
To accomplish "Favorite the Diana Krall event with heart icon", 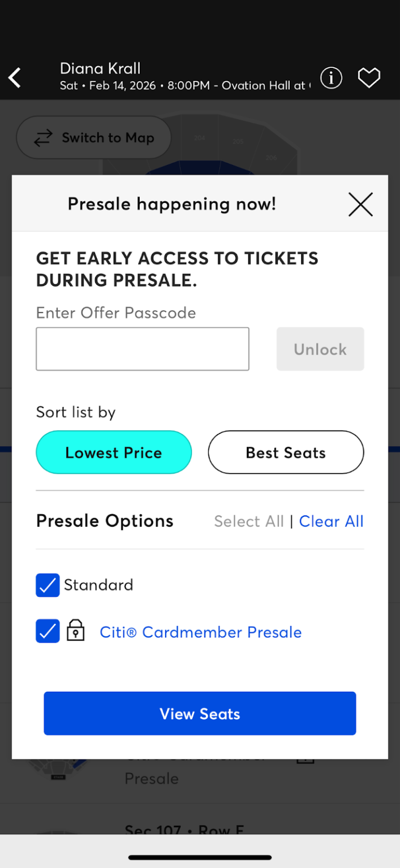I will (369, 78).
